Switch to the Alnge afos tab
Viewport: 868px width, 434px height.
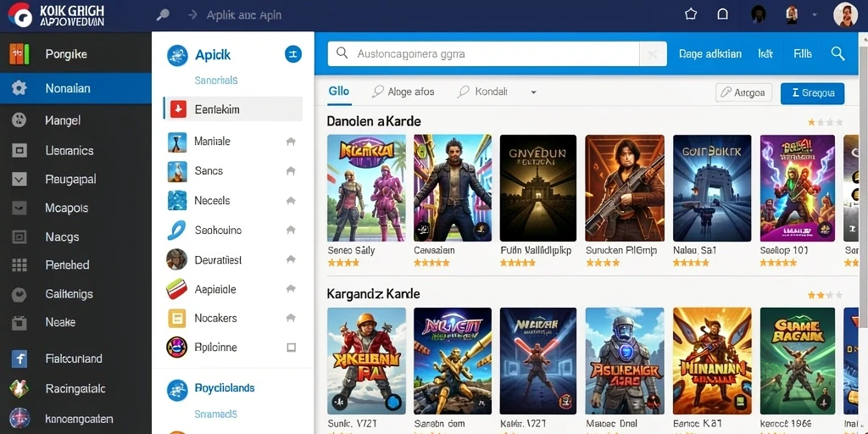[403, 92]
